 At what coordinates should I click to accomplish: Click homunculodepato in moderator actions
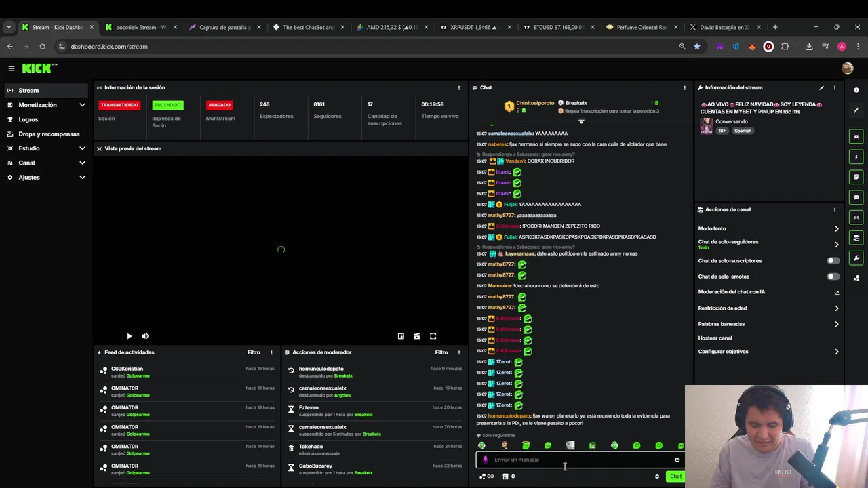321,369
